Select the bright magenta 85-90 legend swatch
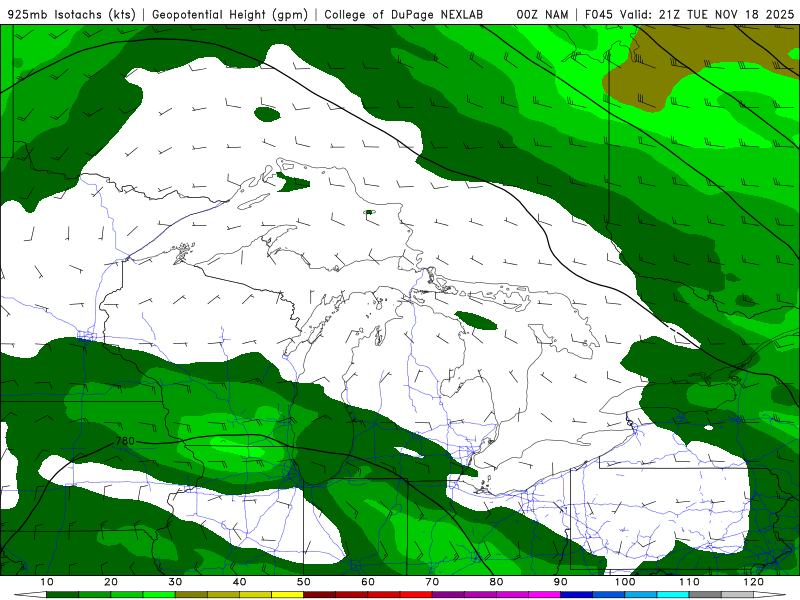Image resolution: width=800 pixels, height=600 pixels. 544,595
